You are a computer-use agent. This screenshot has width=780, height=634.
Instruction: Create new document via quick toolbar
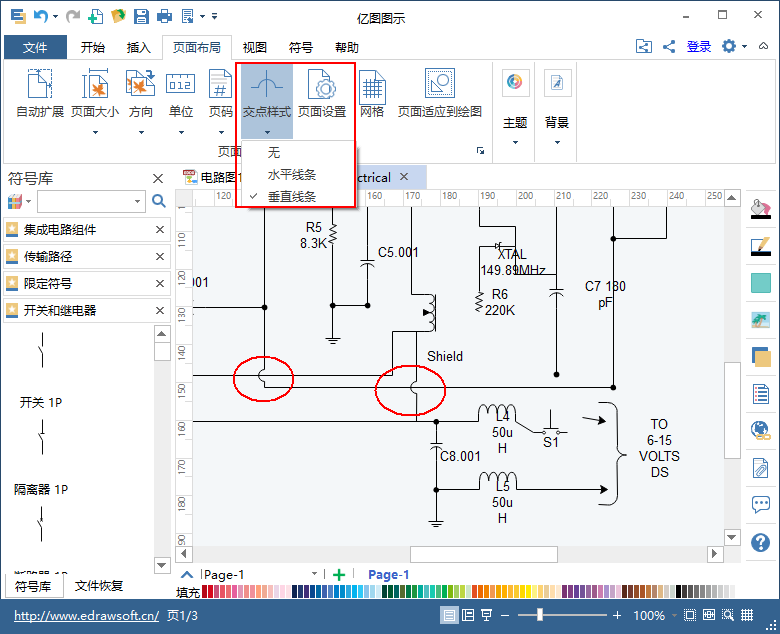click(95, 16)
